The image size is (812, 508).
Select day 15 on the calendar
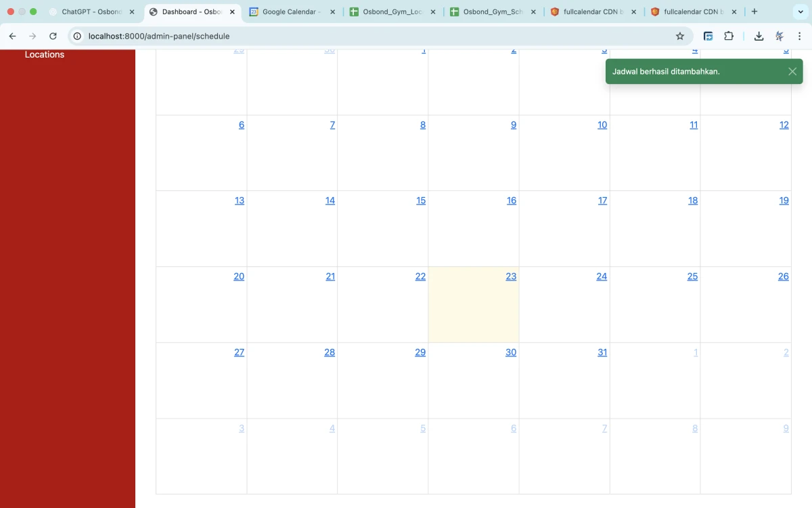421,200
